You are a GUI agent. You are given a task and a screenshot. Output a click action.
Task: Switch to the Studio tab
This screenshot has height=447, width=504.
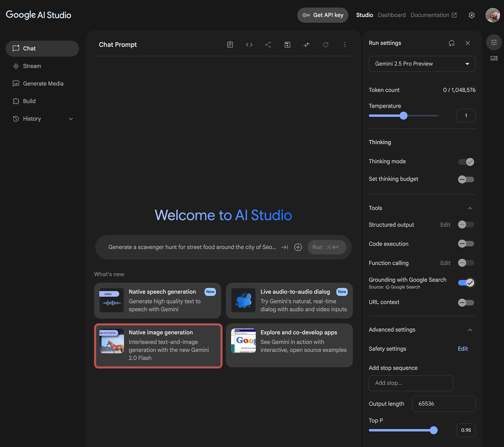364,15
